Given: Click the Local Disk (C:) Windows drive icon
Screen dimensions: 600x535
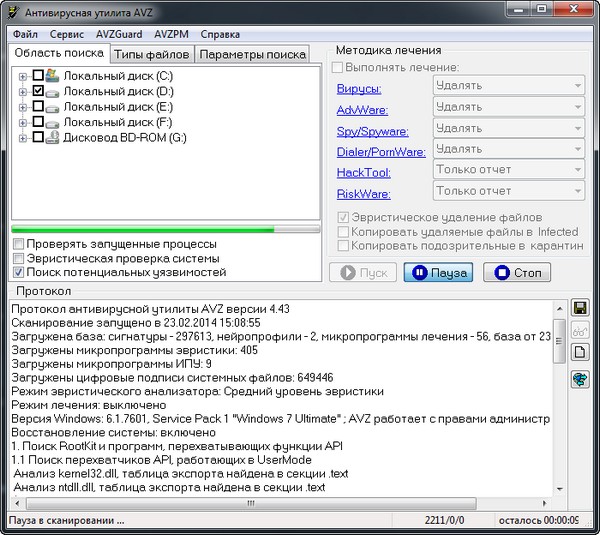Looking at the screenshot, I should [53, 76].
